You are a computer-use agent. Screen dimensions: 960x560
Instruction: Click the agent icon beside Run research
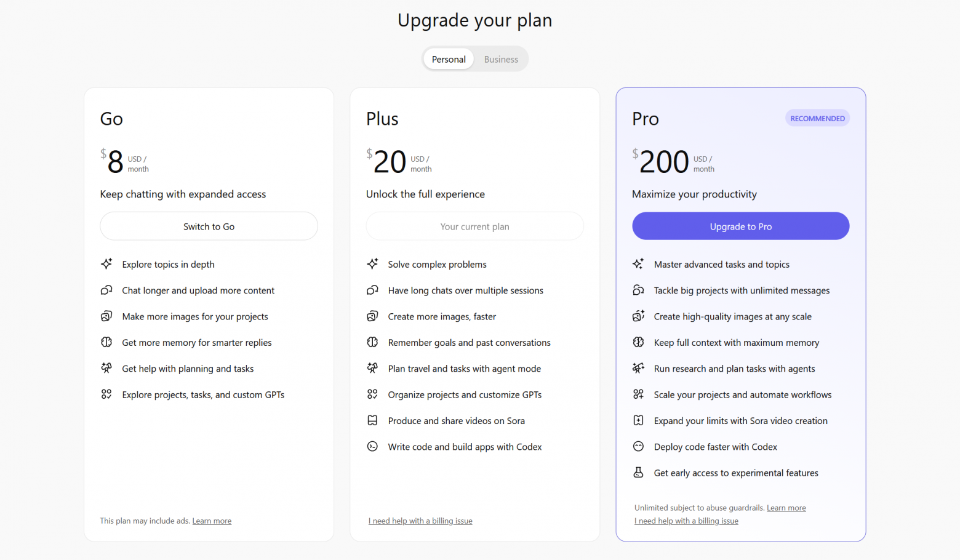point(638,369)
